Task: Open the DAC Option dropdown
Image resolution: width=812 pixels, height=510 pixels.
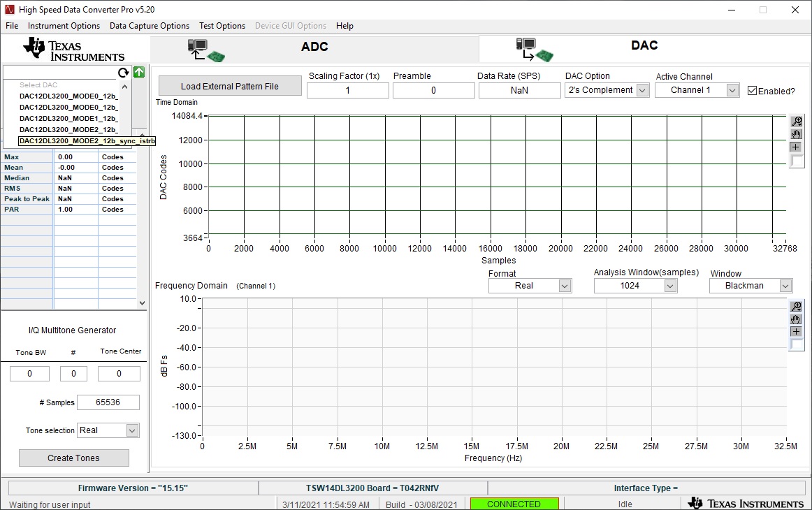Action: (x=642, y=90)
